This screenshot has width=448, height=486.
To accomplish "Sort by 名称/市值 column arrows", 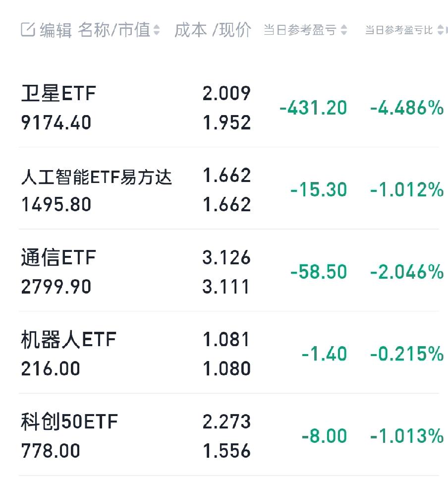I will point(157,30).
